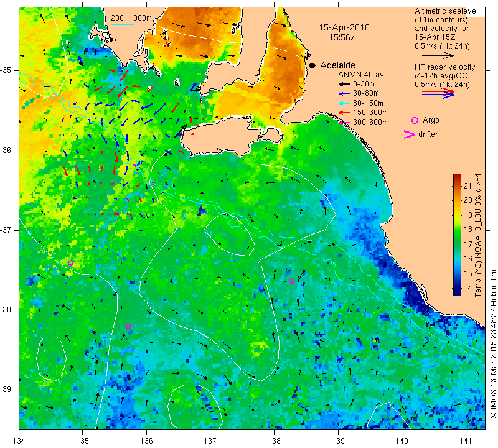The image size is (498, 448).
Task: Click the Altimetric sealevel heading text
Action: 446,11
